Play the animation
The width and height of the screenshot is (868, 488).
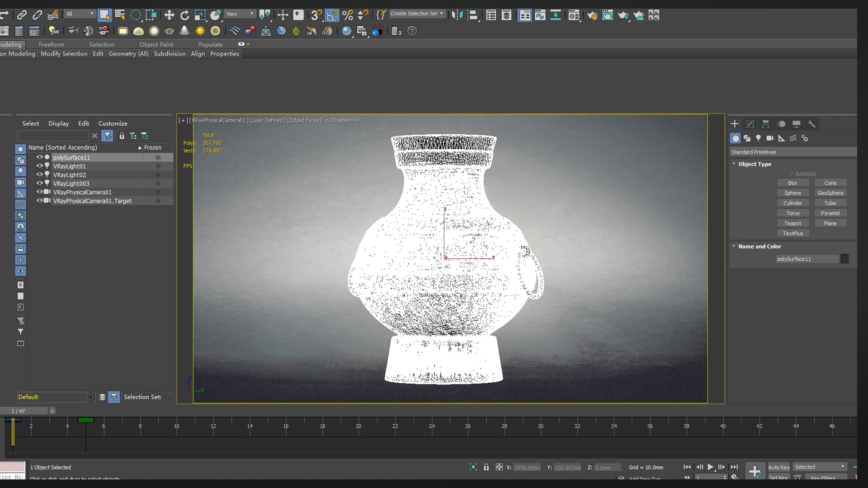[711, 467]
